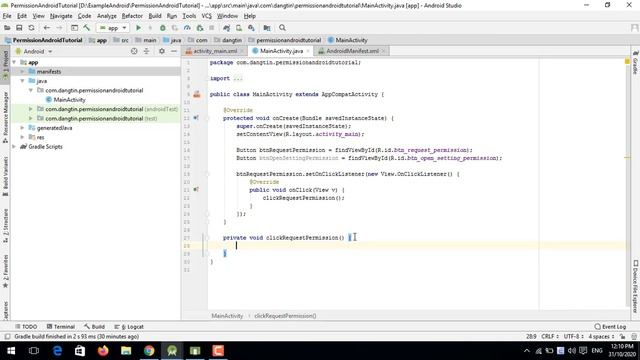Image resolution: width=640 pixels, height=360 pixels.
Task: Toggle the Structure side panel
Action: pos(5,226)
